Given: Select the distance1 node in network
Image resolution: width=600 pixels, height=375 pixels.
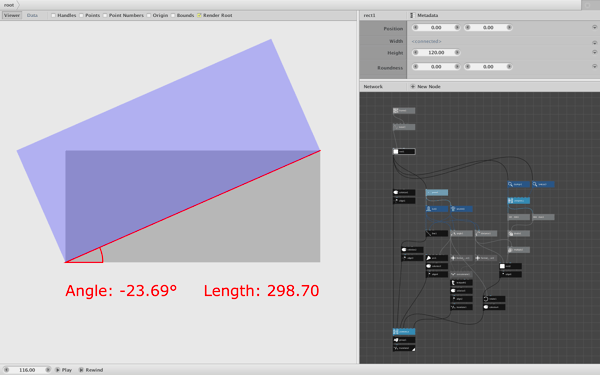Looking at the screenshot, I should point(486,233).
